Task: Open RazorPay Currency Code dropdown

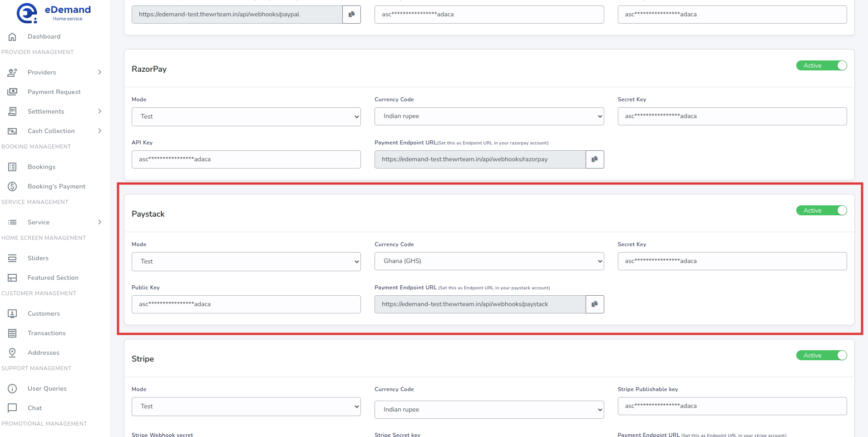Action: (489, 116)
